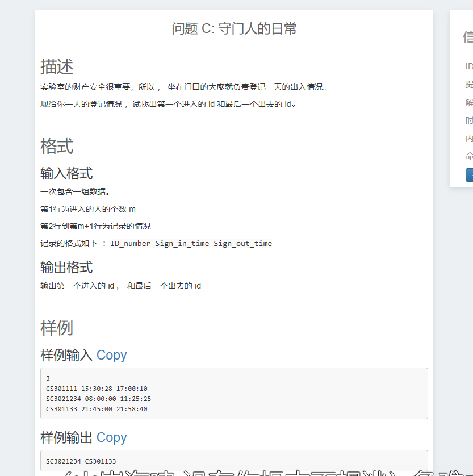Click the line 输出第一个进入的 id， 和最后一个出去的 id

[121, 286]
